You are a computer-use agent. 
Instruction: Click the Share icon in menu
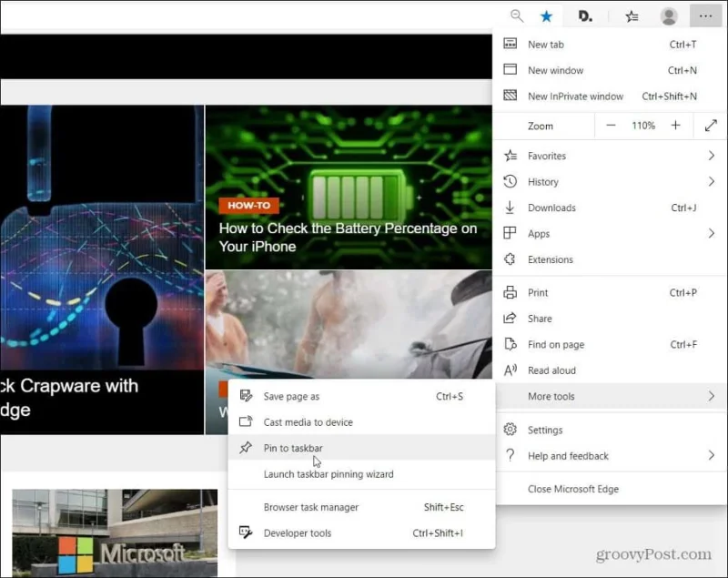(x=510, y=319)
